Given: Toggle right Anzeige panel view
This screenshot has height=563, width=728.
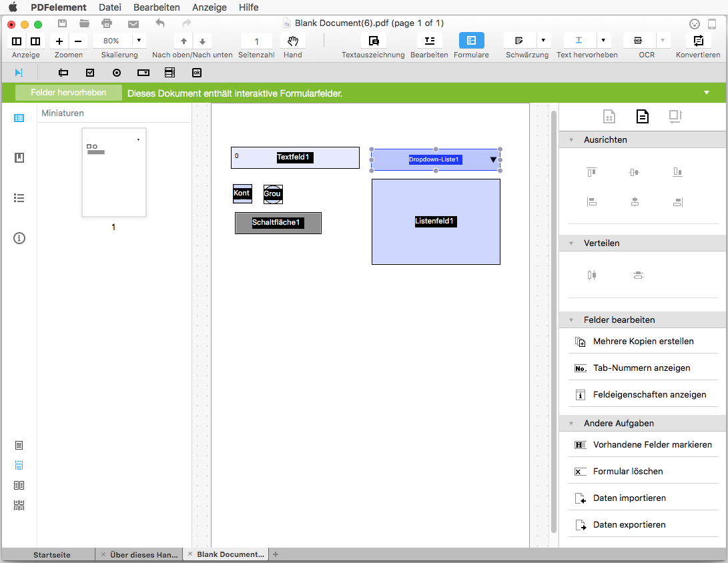Looking at the screenshot, I should click(35, 41).
